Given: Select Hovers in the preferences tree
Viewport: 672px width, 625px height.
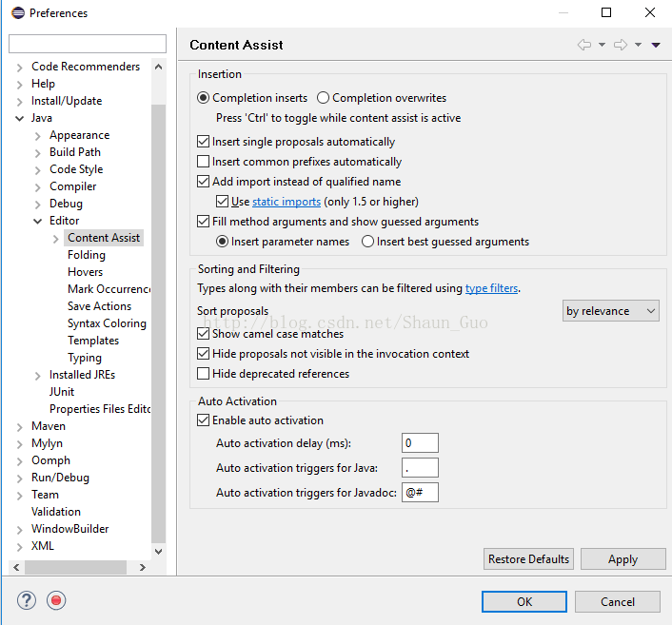Looking at the screenshot, I should (86, 272).
